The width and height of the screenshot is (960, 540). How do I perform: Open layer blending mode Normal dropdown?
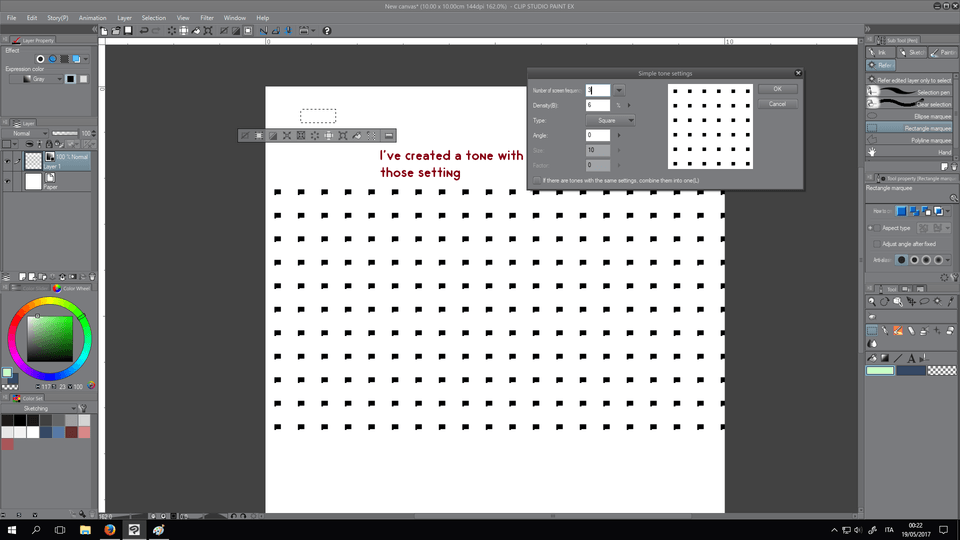click(x=26, y=133)
